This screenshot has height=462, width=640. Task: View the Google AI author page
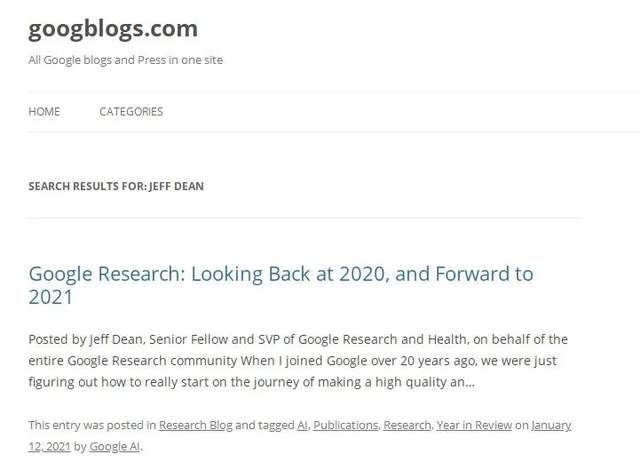pos(114,446)
